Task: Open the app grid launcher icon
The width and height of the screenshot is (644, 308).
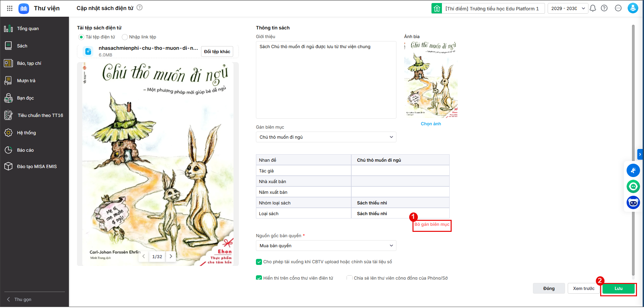Action: [x=10, y=8]
